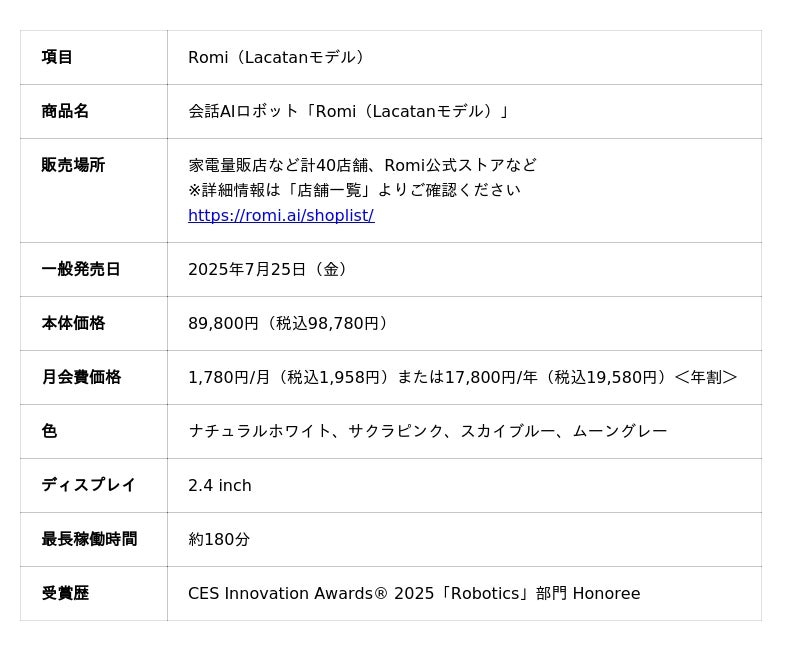Select the 受賞歴 row label
The image size is (800, 651).
[x=65, y=594]
